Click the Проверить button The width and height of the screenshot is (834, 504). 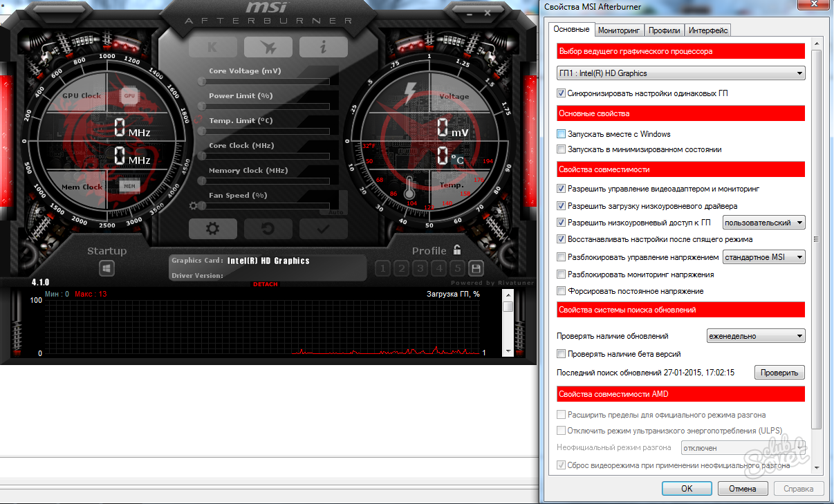tap(779, 373)
